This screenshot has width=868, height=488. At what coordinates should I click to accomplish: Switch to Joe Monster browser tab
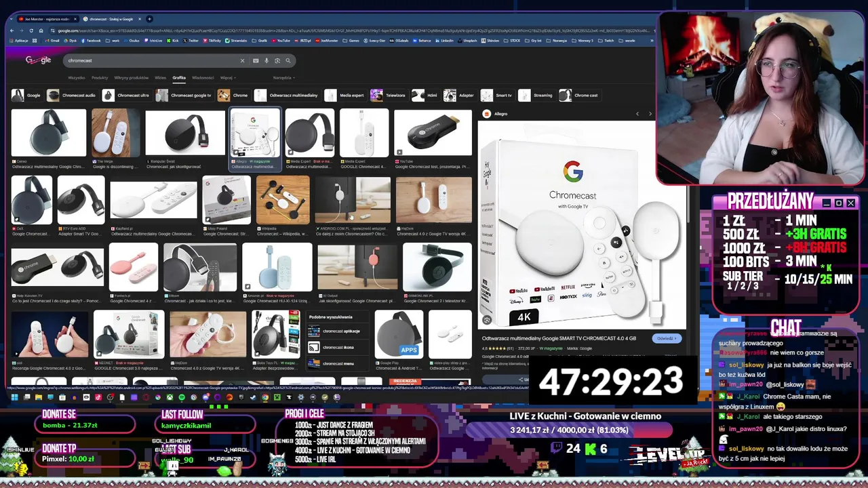pos(49,19)
